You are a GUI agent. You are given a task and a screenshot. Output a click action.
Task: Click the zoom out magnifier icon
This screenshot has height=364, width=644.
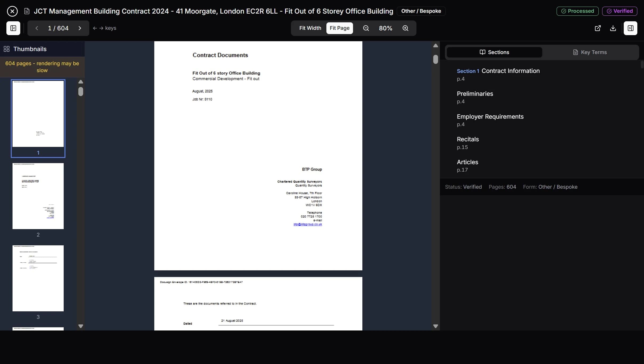click(366, 28)
